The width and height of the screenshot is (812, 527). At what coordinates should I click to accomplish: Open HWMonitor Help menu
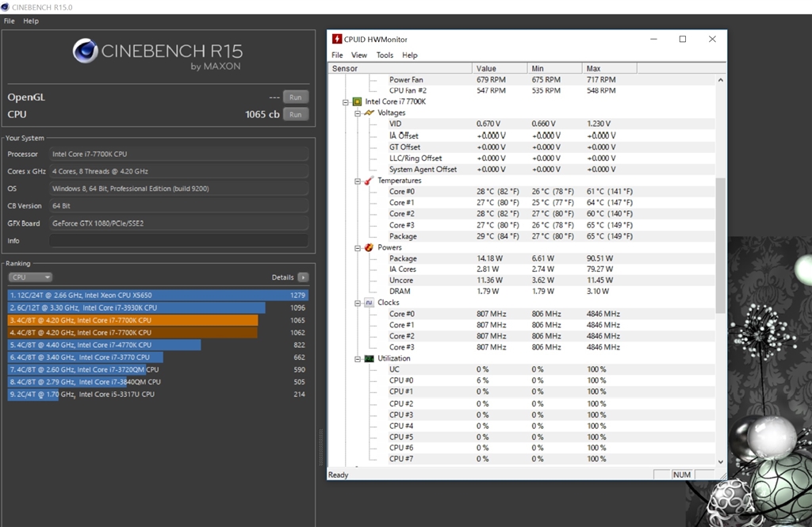[x=410, y=55]
